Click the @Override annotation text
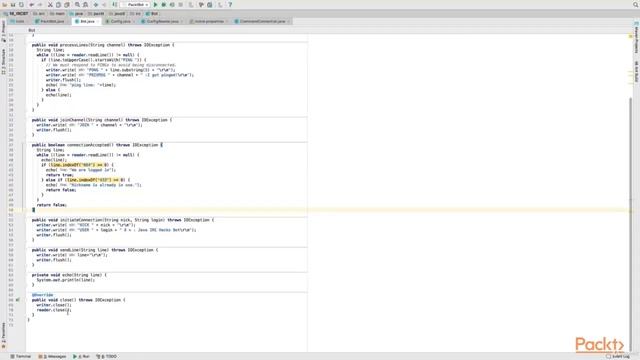This screenshot has width=640, height=360. coord(42,295)
